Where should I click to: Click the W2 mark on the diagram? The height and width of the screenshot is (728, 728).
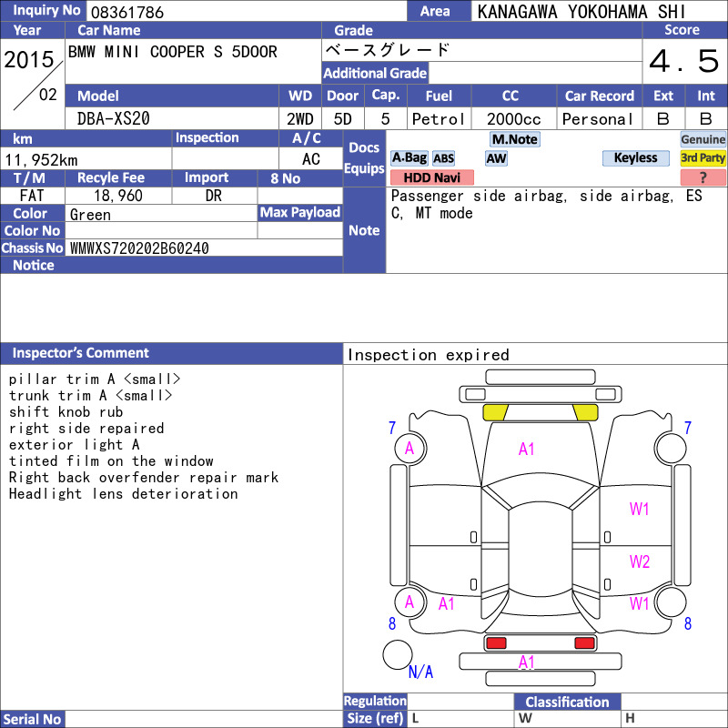640,561
